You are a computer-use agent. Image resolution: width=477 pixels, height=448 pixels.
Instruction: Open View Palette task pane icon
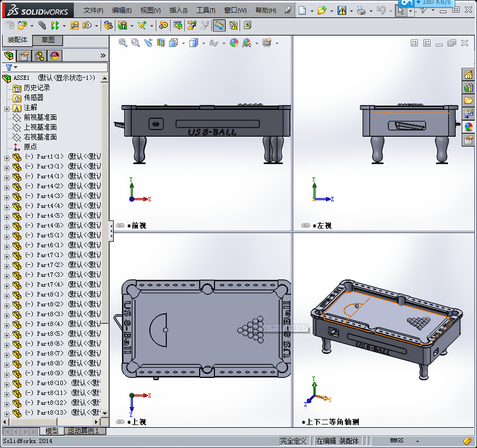pos(468,113)
